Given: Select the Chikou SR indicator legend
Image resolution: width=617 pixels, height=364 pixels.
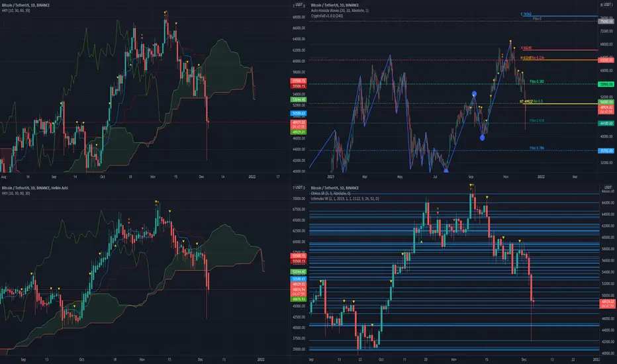Looking at the screenshot, I should click(x=330, y=193).
